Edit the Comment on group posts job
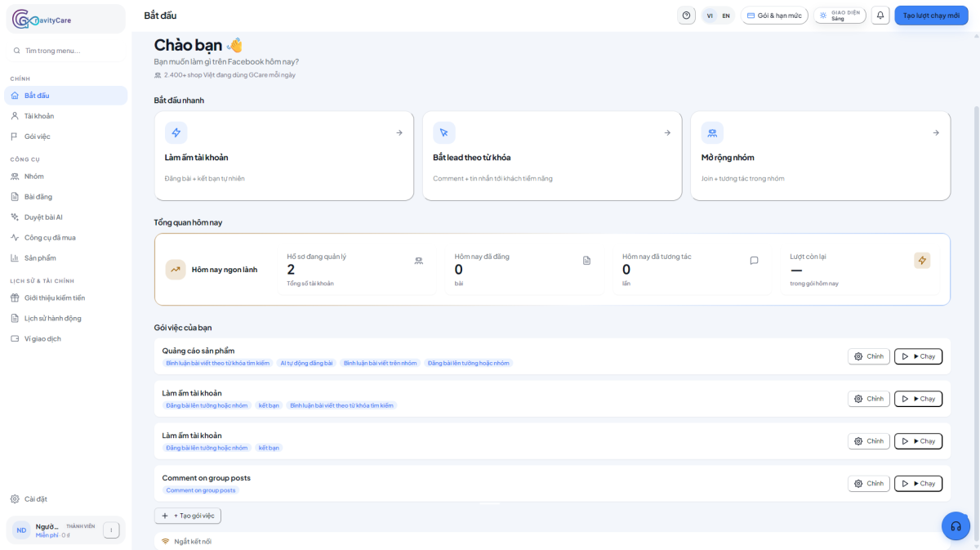 869,484
